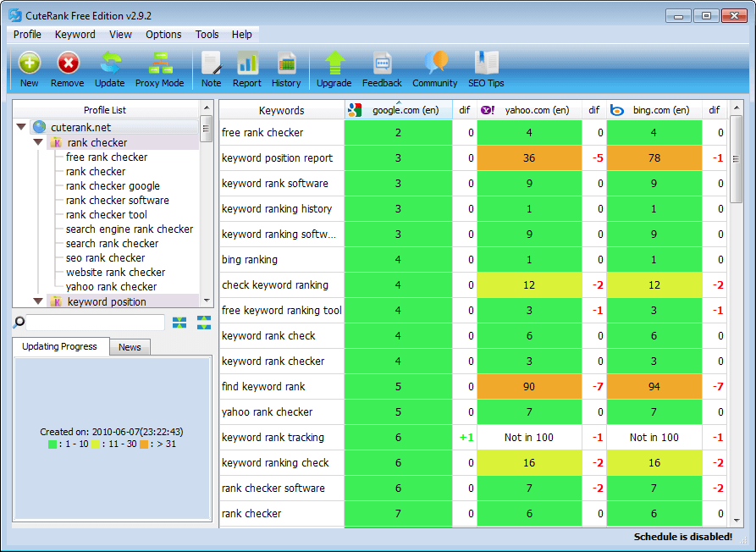Click the green Upgrade arrow icon
The image size is (756, 552).
tap(334, 63)
